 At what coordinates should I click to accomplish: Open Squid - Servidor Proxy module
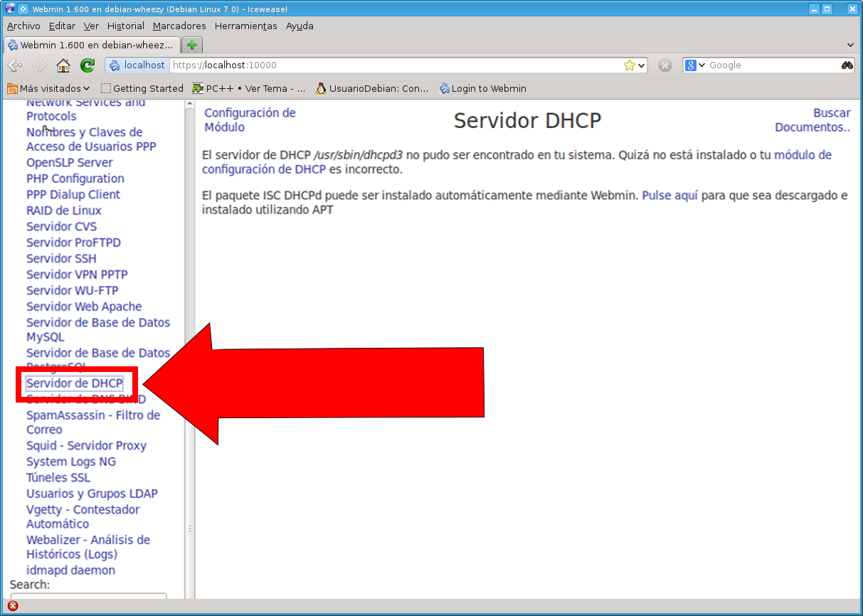(x=86, y=445)
